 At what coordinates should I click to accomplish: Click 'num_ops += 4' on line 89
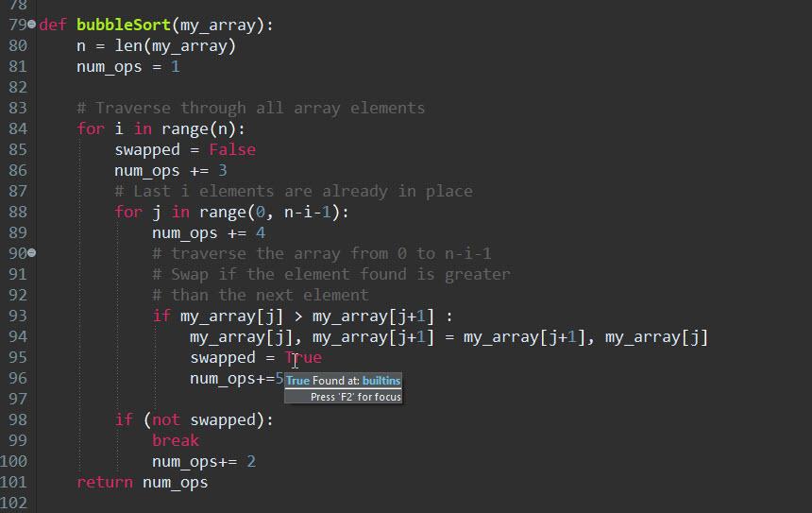(x=209, y=233)
